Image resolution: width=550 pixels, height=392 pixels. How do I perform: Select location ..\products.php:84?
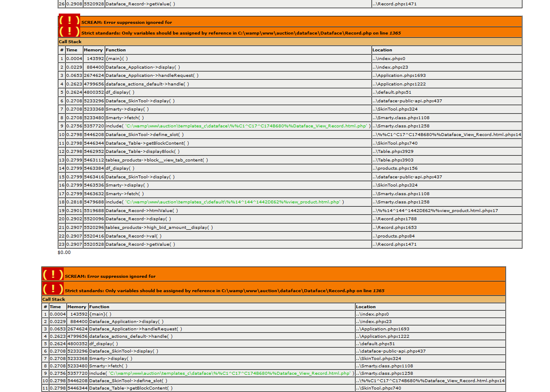point(393,236)
